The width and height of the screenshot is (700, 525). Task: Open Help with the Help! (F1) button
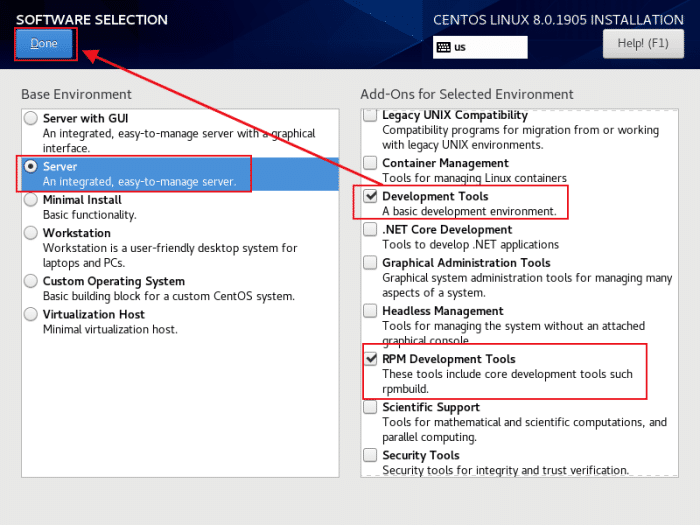click(643, 43)
